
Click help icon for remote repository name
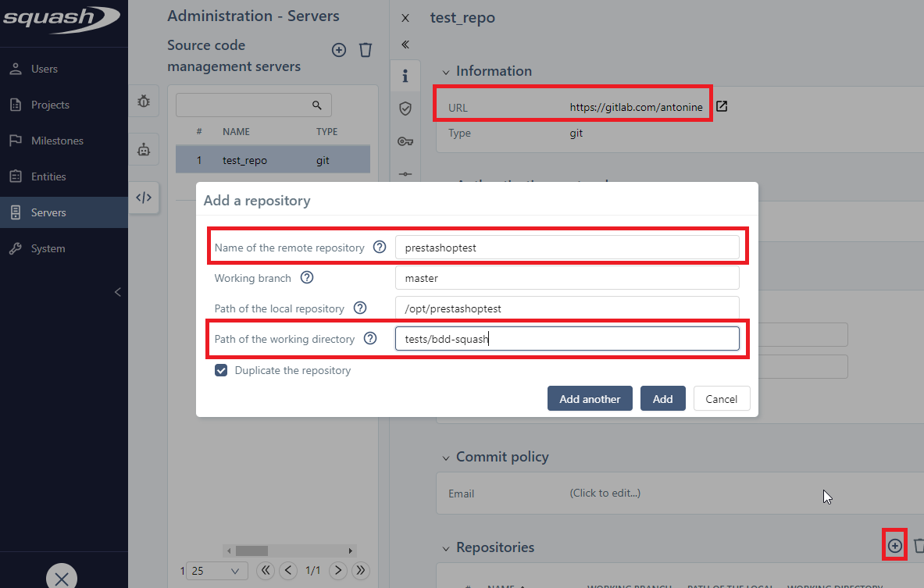380,248
